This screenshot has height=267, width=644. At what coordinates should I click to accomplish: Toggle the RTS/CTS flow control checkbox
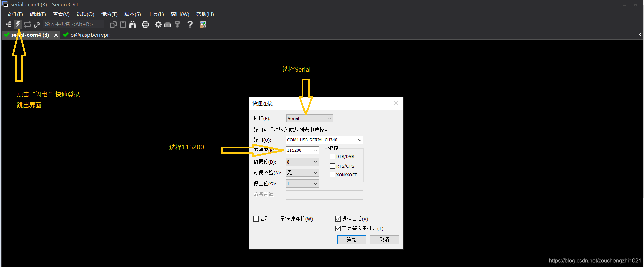(333, 166)
